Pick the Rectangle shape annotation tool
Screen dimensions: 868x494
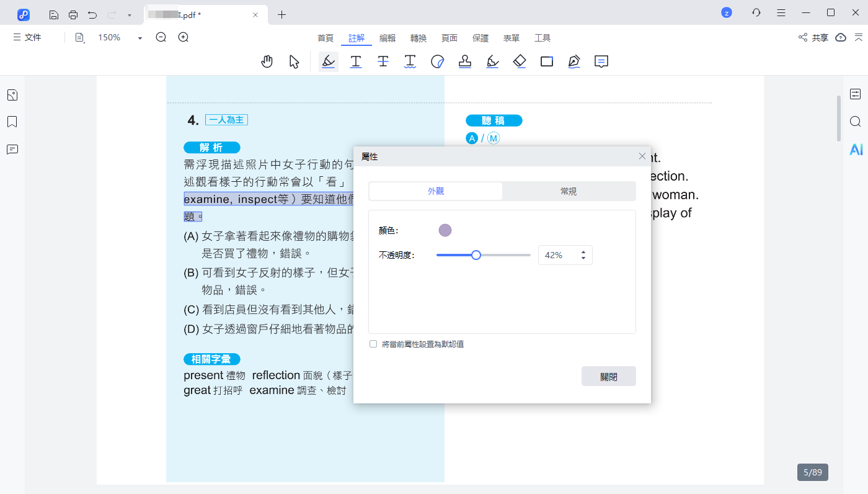(x=547, y=61)
